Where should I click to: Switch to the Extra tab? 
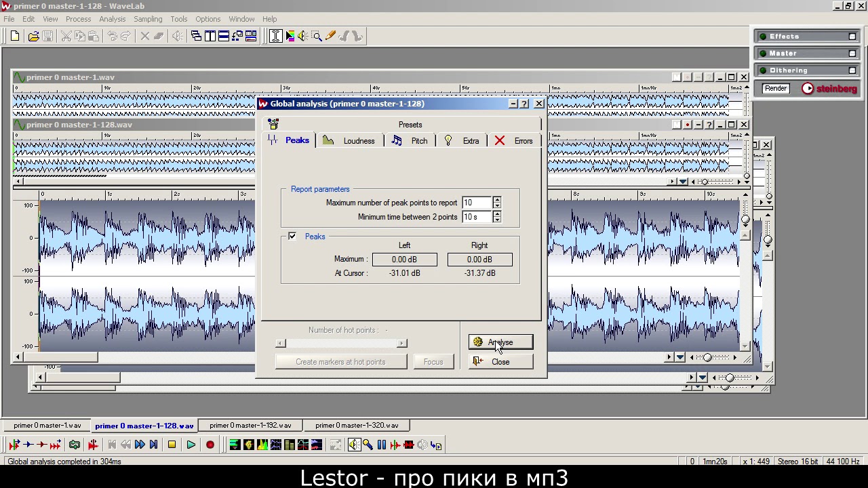tap(463, 141)
